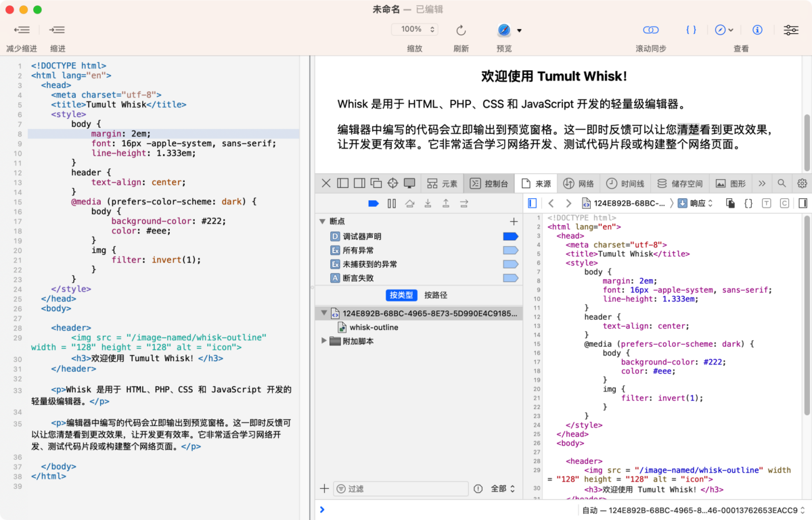Viewport: 812px width, 520px height.
Task: Click the info circle toolbar icon
Action: [758, 30]
